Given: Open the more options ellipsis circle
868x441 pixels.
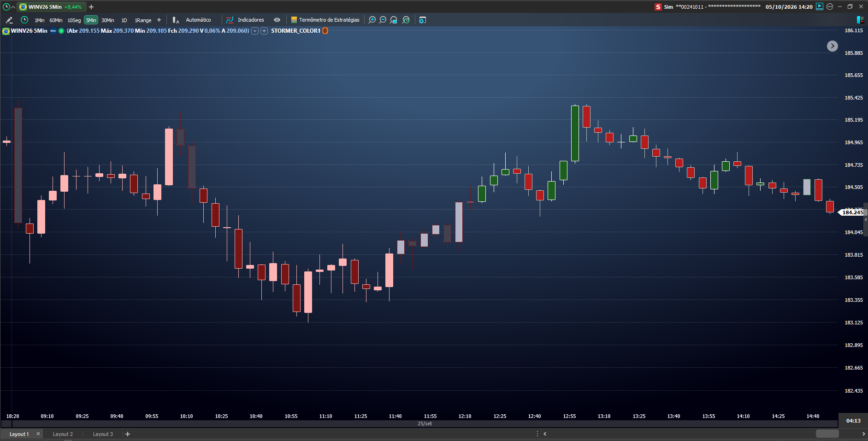Looking at the screenshot, I should 830,6.
